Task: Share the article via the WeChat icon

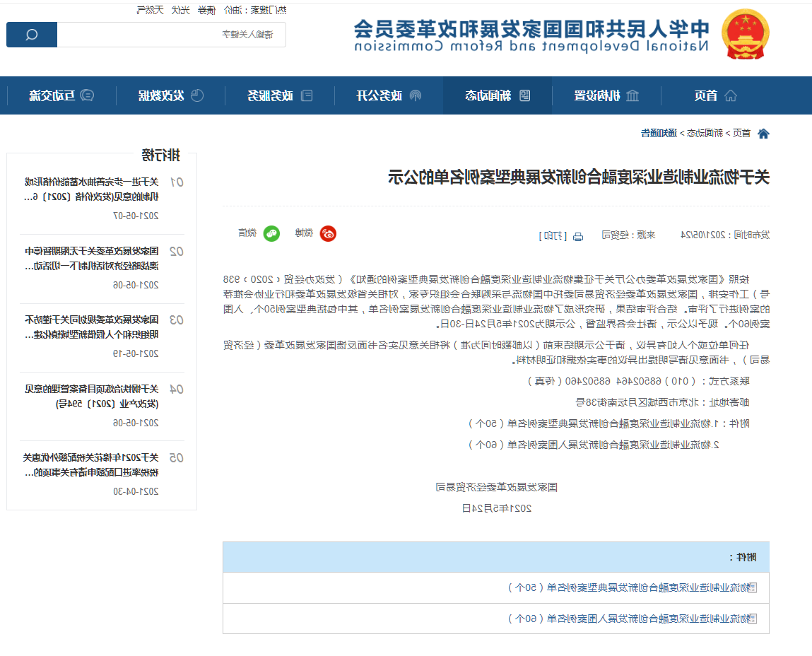Action: pos(271,234)
